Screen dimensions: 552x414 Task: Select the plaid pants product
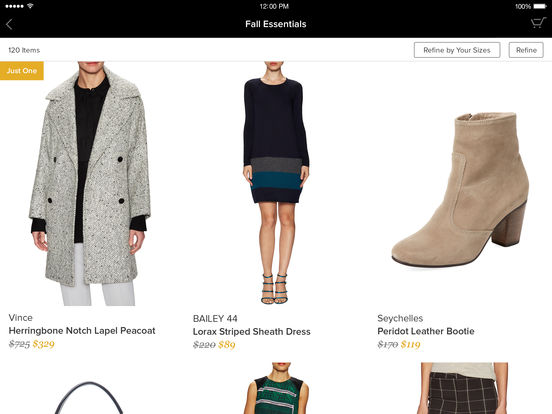click(x=463, y=388)
